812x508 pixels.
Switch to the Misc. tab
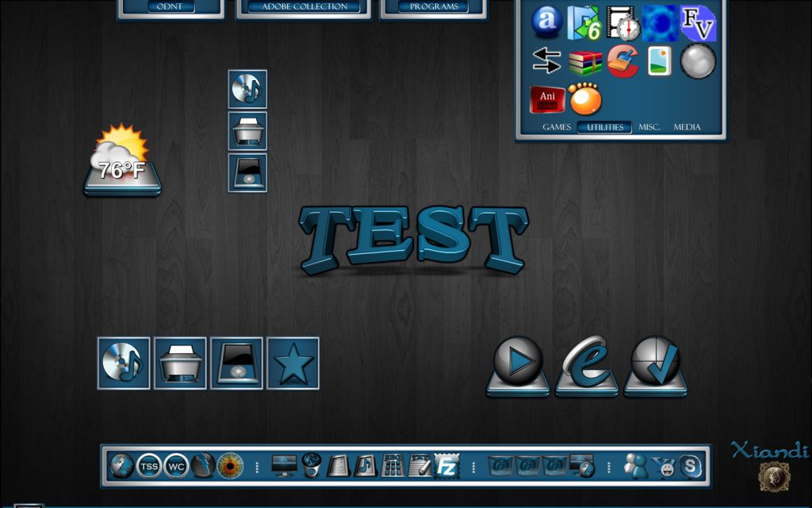tap(649, 127)
